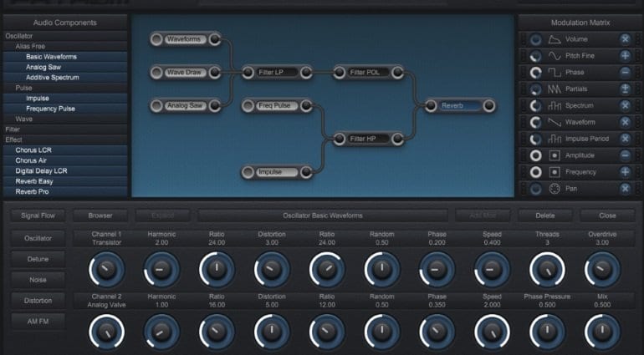Click the Pan circular dotted icon
The height and width of the screenshot is (355, 644).
point(555,189)
